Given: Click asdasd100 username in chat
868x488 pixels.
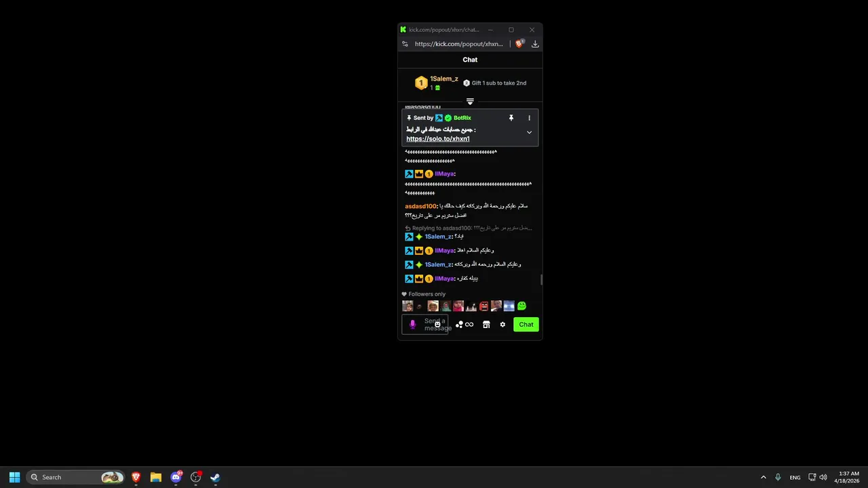Looking at the screenshot, I should [420, 206].
